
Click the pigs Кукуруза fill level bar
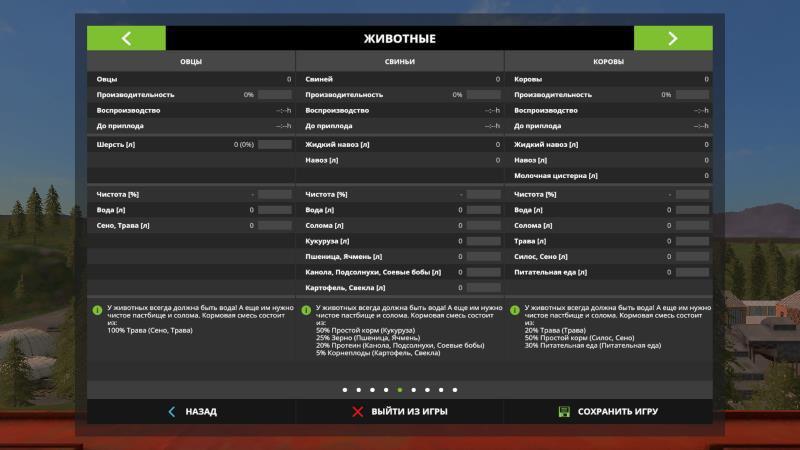click(483, 241)
